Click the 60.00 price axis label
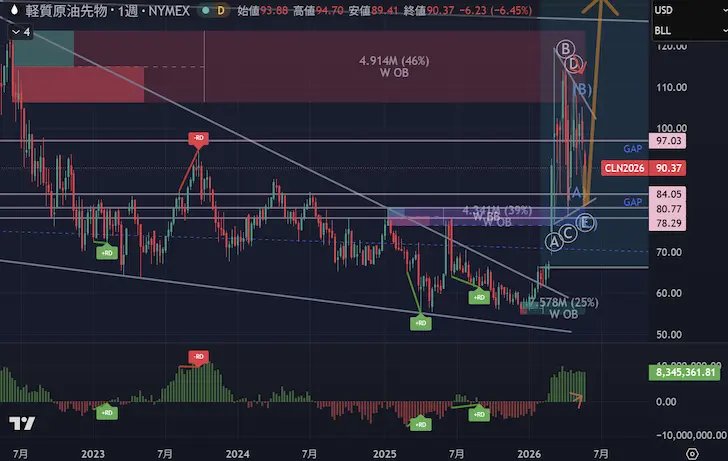 point(669,293)
